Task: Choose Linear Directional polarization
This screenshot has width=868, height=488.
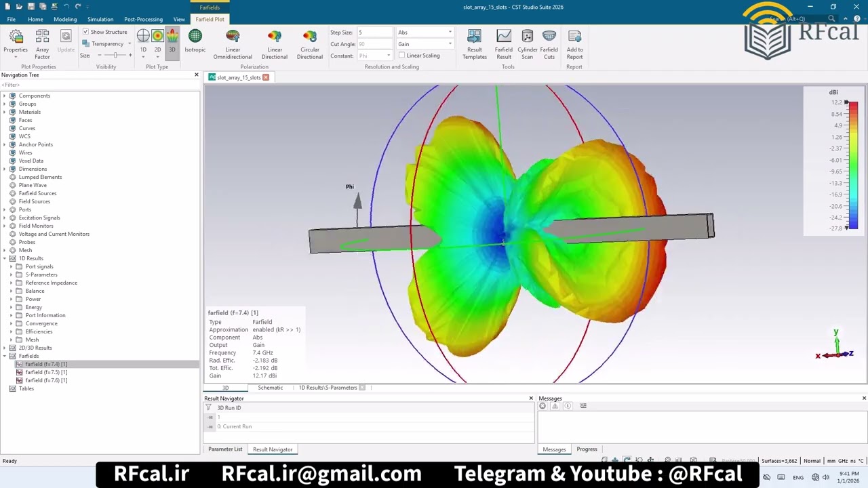Action: 275,44
